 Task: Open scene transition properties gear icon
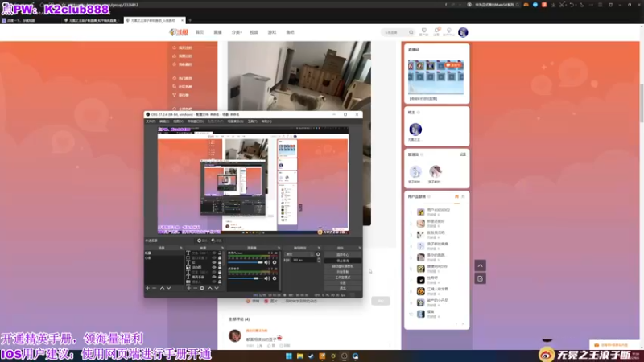click(x=318, y=254)
